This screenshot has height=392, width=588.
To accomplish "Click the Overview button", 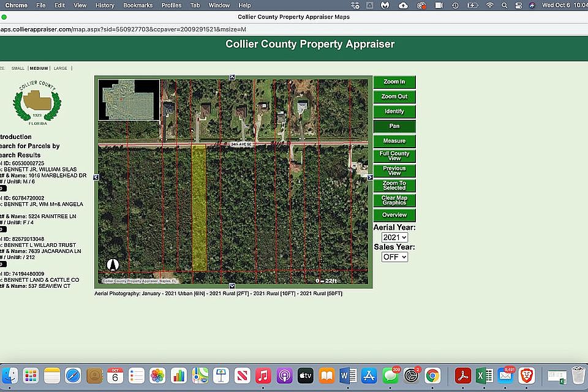I will [394, 215].
